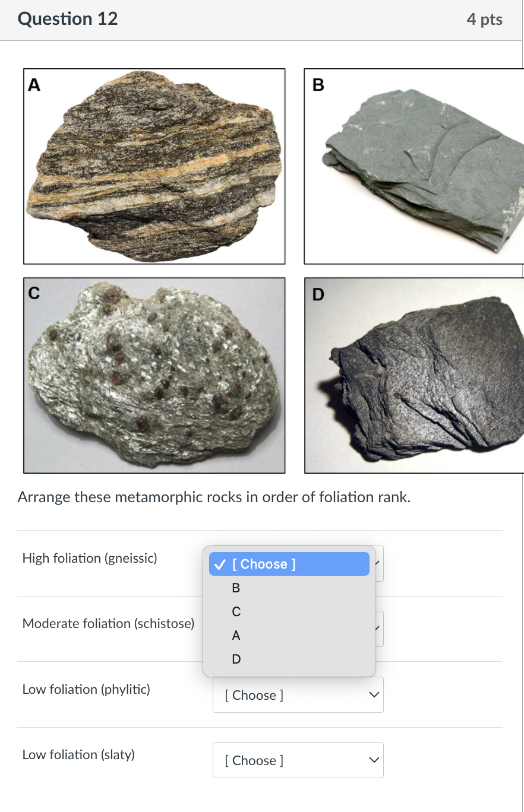This screenshot has width=524, height=812.
Task: Select option D from the open dropdown
Action: click(235, 659)
